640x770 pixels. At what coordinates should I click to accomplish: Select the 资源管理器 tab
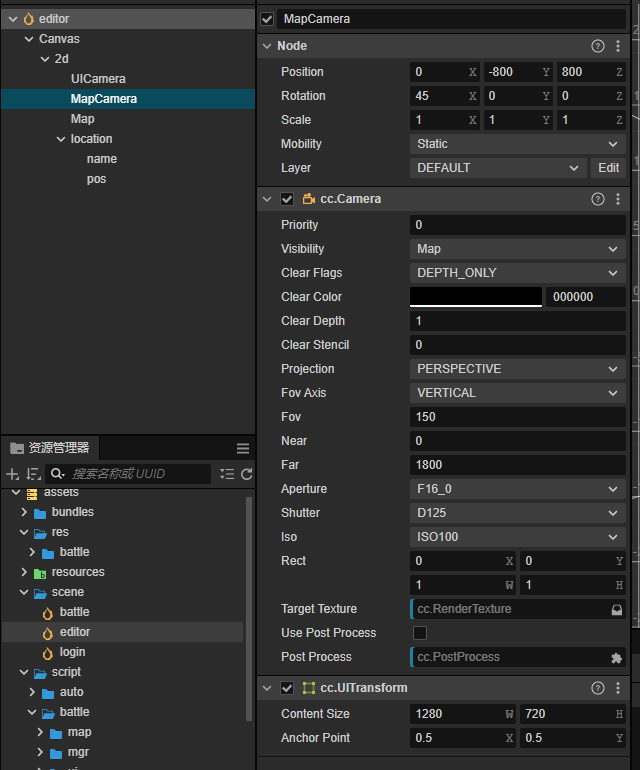pyautogui.click(x=50, y=448)
